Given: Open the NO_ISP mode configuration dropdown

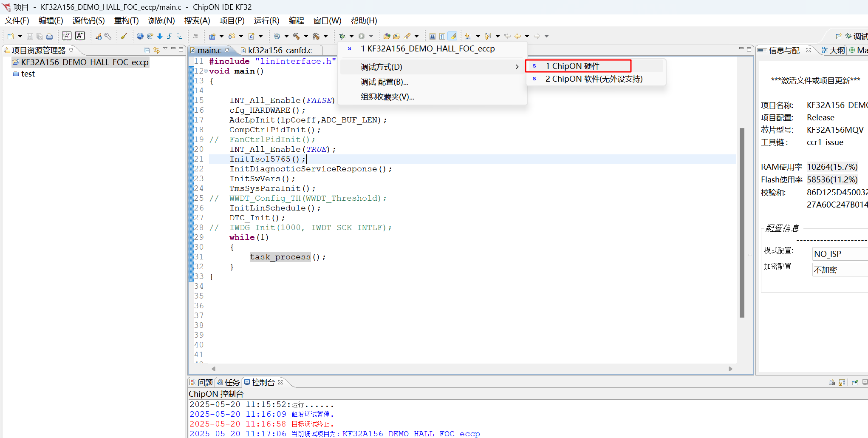Looking at the screenshot, I should tap(840, 254).
